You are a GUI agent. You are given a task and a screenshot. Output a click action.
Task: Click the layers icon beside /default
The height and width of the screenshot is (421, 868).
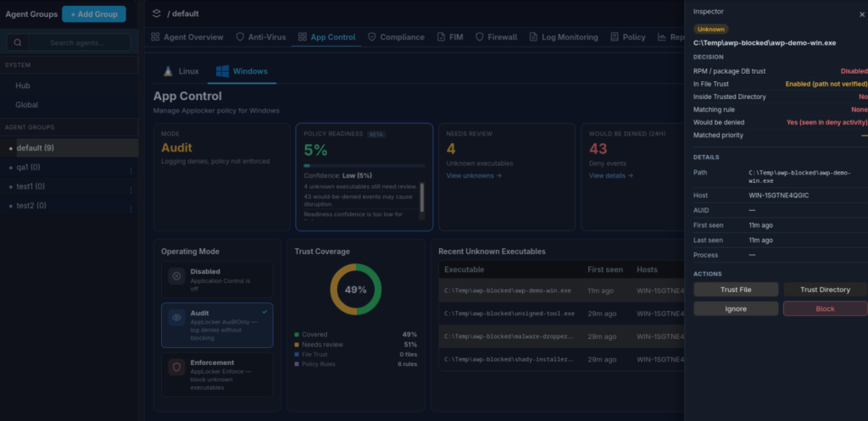tap(157, 14)
